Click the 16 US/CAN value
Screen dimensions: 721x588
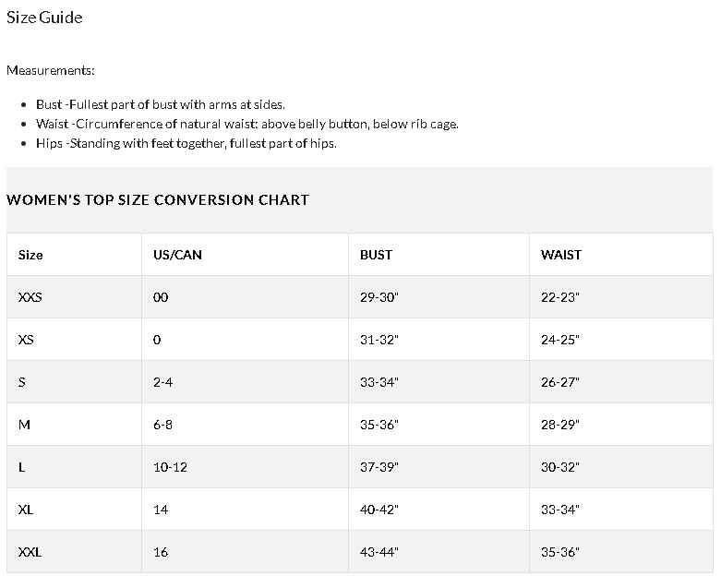pos(161,552)
